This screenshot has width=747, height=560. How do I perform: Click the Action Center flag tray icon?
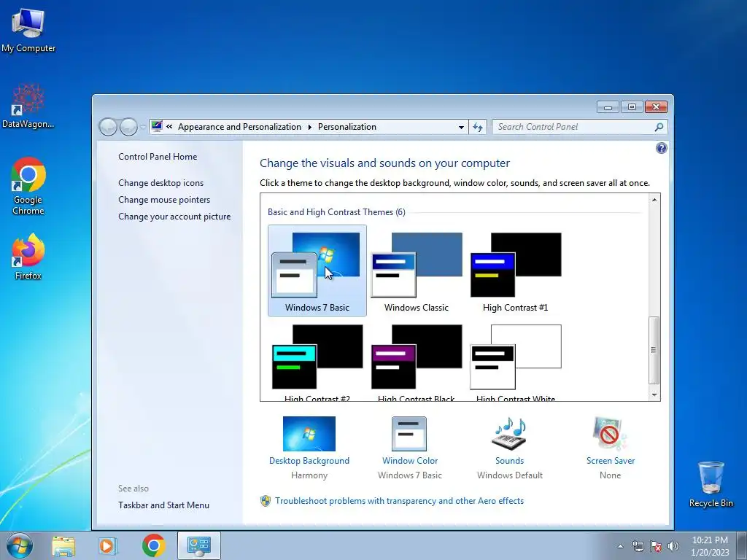(x=656, y=546)
